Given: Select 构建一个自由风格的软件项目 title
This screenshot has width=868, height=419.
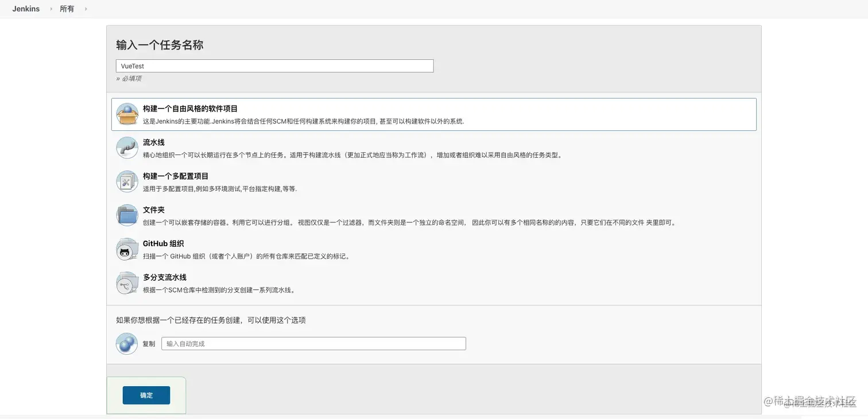Looking at the screenshot, I should point(190,108).
